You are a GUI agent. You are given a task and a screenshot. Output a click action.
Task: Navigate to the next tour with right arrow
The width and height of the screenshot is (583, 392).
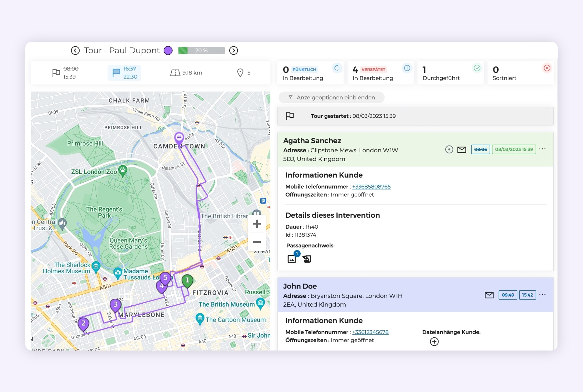(233, 50)
